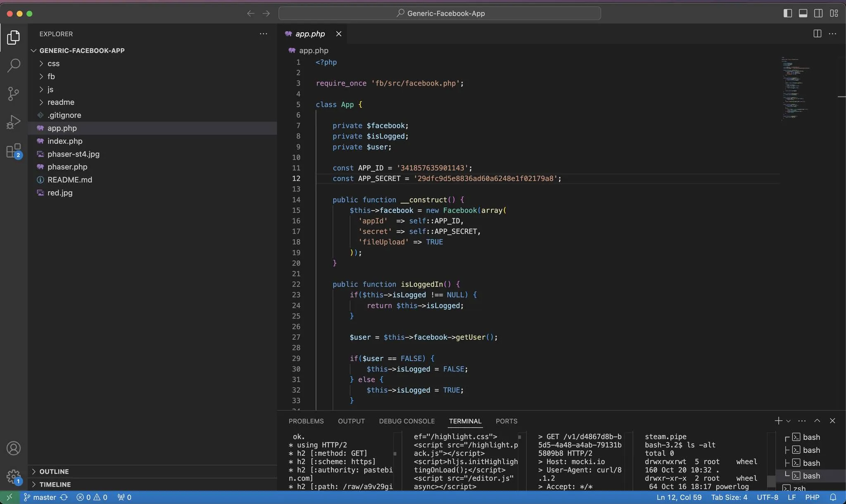The image size is (846, 504).
Task: Toggle the bottom panel layout button
Action: click(803, 13)
